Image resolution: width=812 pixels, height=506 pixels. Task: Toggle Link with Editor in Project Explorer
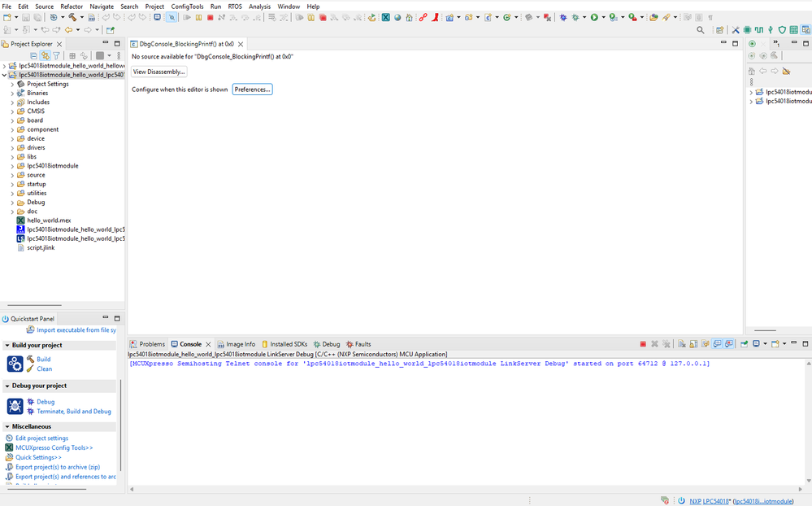[x=45, y=55]
